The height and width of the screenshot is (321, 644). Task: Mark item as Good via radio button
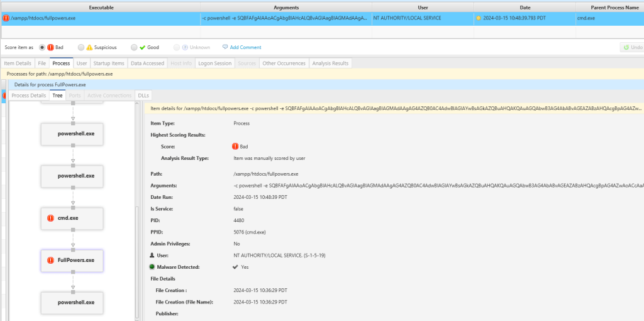point(134,47)
